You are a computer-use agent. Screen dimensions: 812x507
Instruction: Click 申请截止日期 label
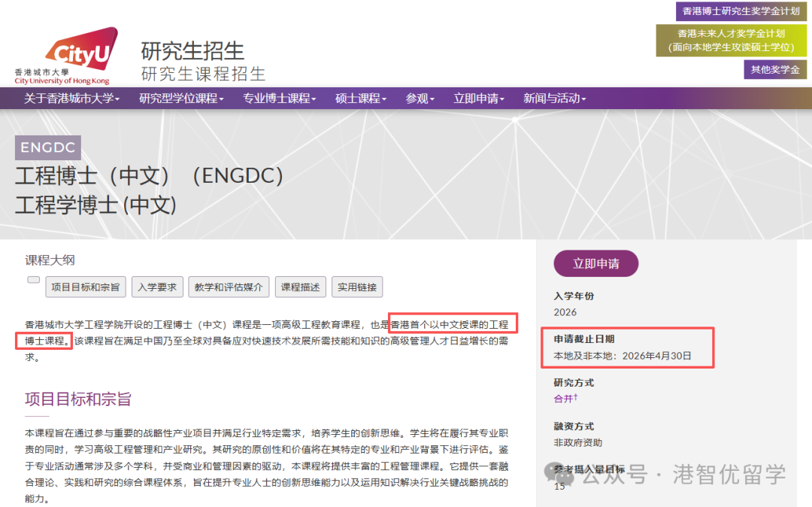point(584,339)
